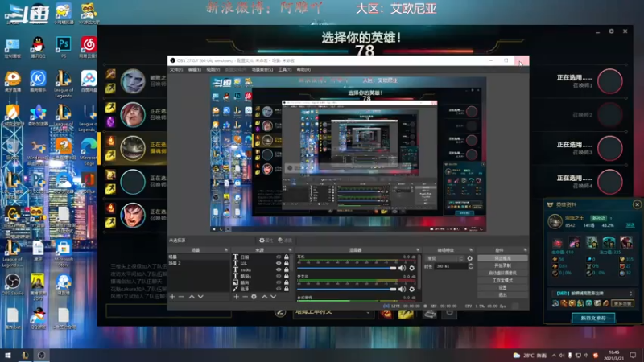Toggle visibility of the bottom source row

click(279, 289)
